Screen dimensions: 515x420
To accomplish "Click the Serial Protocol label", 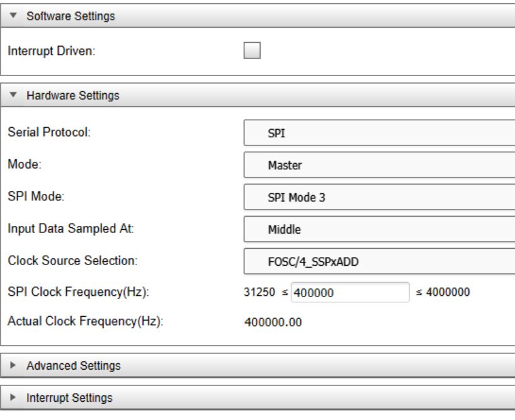I will coord(49,132).
